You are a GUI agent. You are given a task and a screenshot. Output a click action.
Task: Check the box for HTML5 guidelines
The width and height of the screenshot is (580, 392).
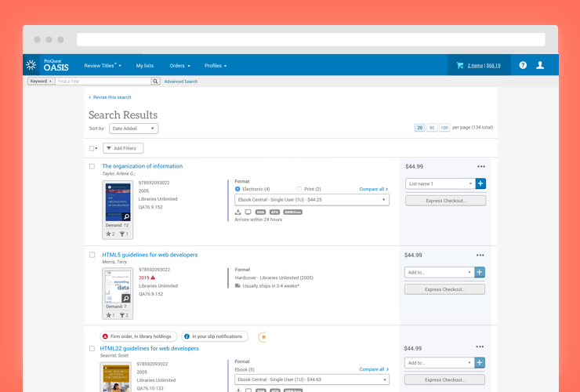pos(92,255)
